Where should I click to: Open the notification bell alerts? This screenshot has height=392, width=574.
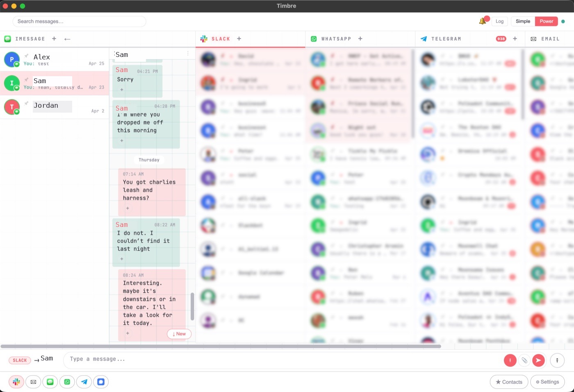483,21
